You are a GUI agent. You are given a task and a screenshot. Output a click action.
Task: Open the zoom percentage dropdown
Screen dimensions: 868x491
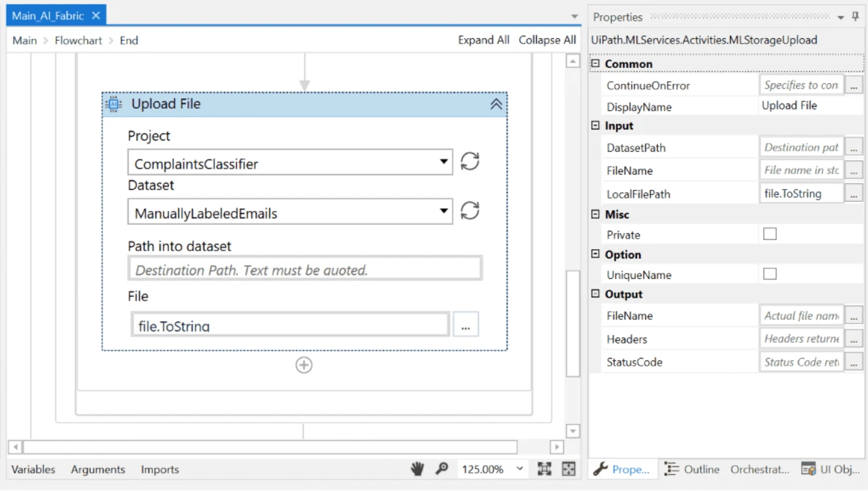520,469
